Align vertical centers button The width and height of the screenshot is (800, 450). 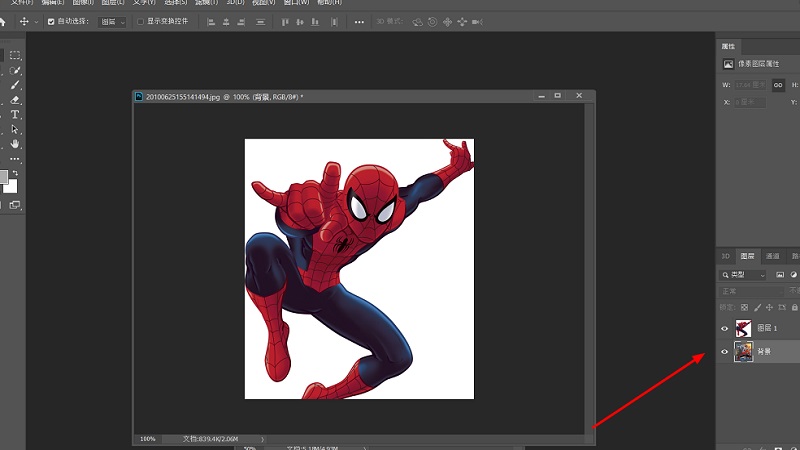(300, 22)
